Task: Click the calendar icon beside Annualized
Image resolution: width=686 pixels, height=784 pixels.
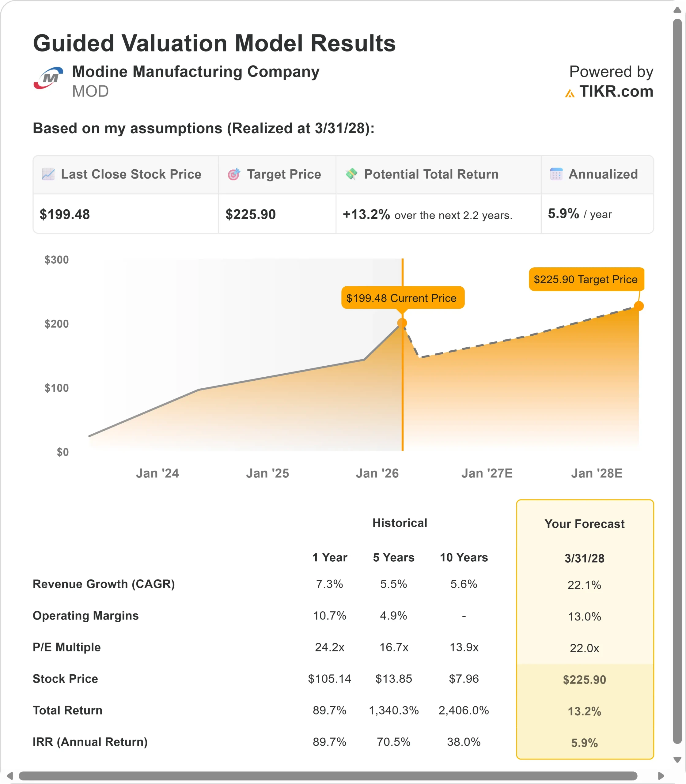Action: coord(556,174)
